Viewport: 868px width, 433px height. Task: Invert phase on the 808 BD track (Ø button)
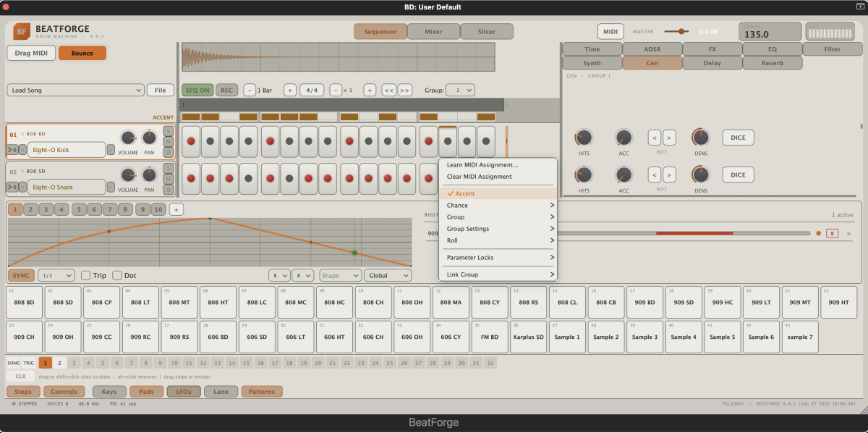169,152
